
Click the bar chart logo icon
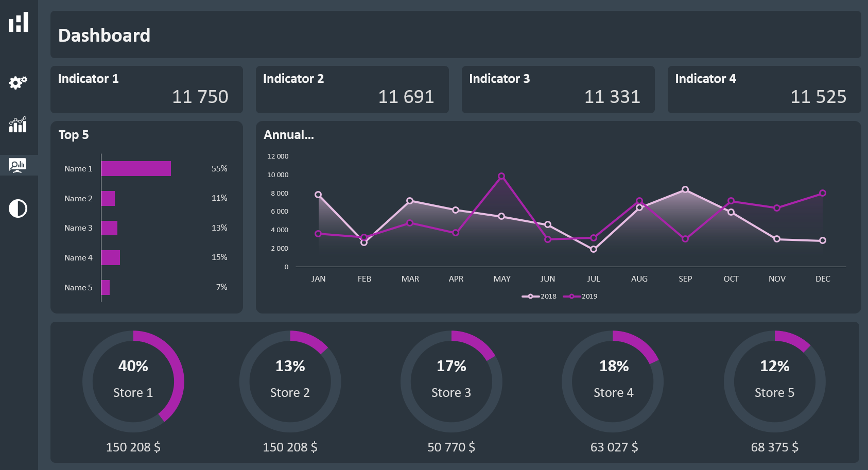[19, 23]
